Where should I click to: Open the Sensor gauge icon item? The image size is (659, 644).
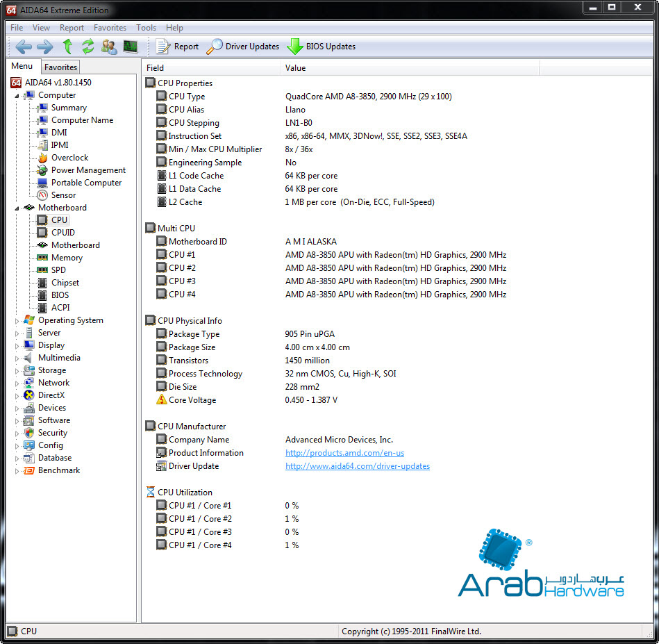pyautogui.click(x=42, y=195)
